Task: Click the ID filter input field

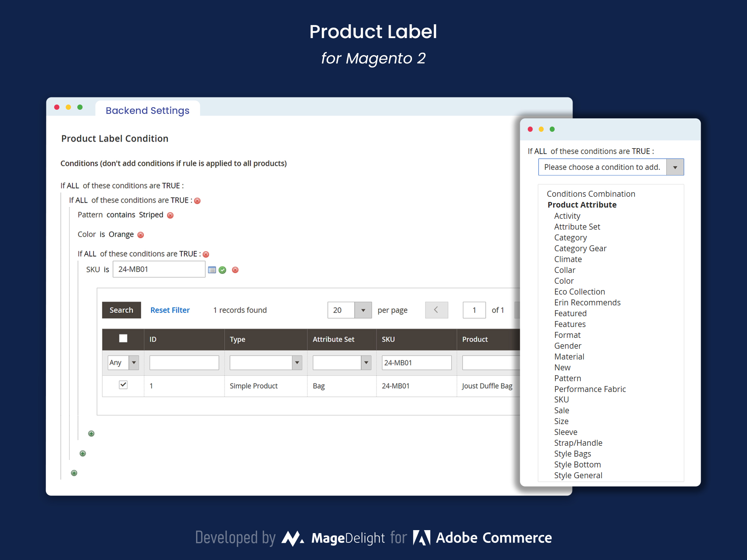Action: coord(184,363)
